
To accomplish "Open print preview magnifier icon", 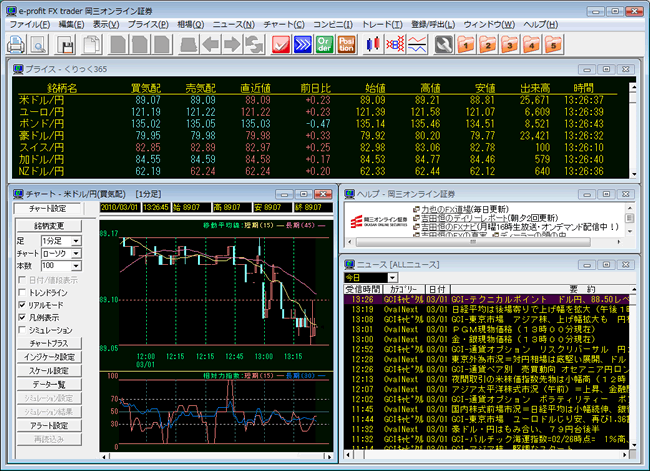I will (39, 44).
